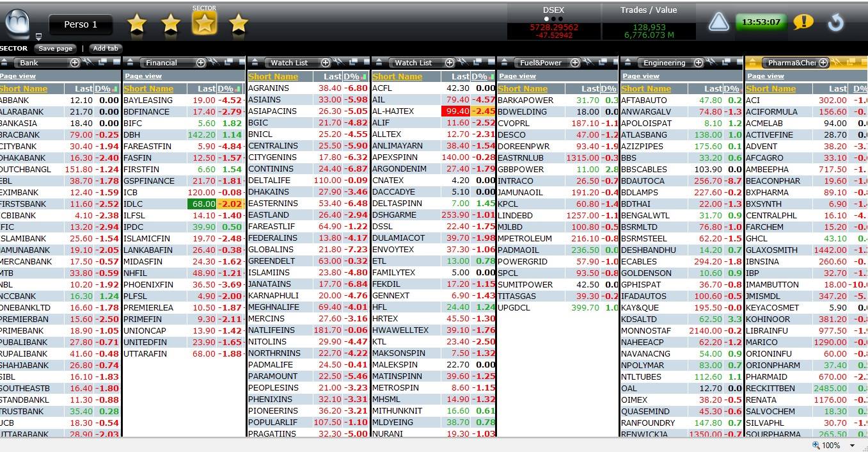Open the wrench settings on Financial panel
Screen dimensions: 868x452
(214, 62)
